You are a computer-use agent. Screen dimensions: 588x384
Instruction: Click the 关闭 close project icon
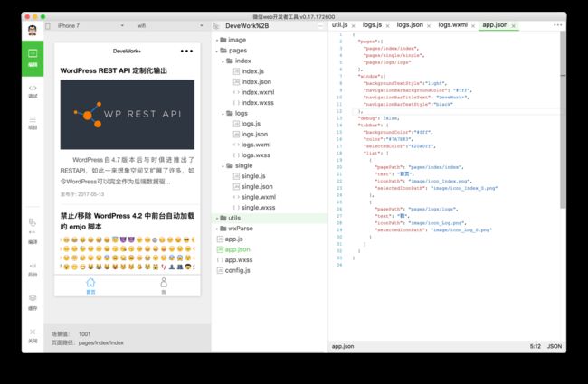click(x=33, y=336)
